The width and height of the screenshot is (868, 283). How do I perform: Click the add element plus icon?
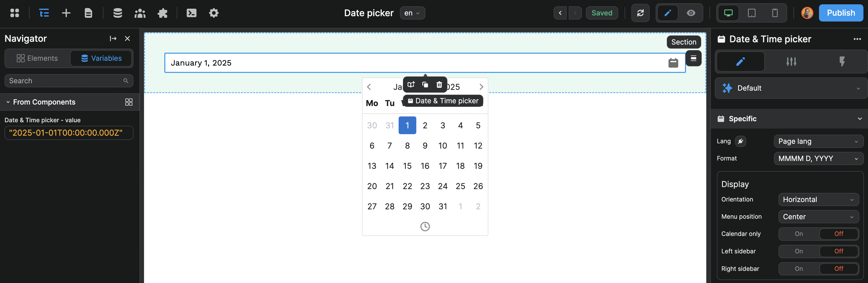click(x=66, y=13)
